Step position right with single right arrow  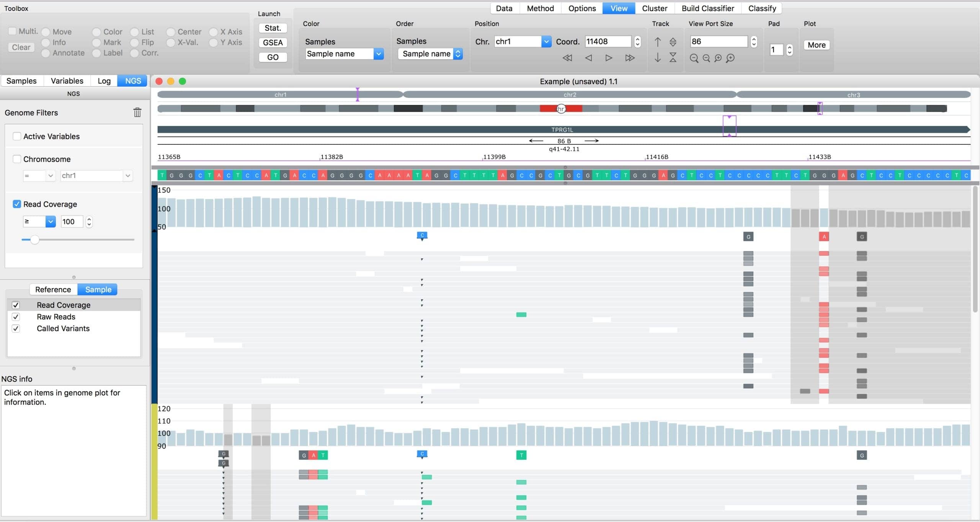[608, 58]
